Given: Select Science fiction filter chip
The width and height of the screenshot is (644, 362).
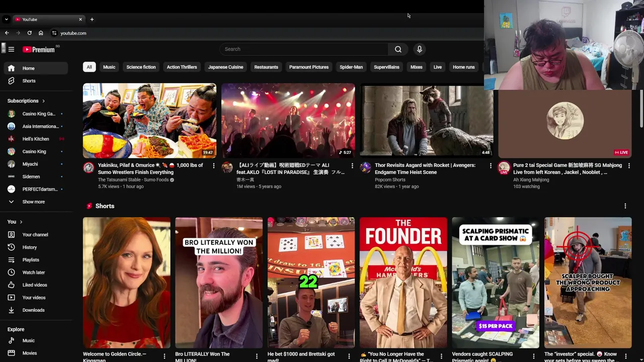Looking at the screenshot, I should point(141,67).
